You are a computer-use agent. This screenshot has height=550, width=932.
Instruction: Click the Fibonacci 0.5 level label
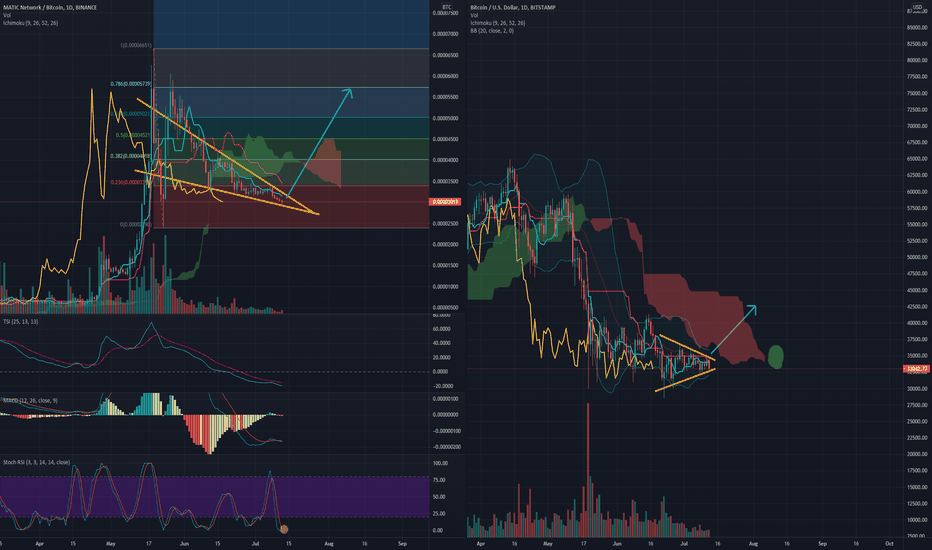pyautogui.click(x=134, y=136)
